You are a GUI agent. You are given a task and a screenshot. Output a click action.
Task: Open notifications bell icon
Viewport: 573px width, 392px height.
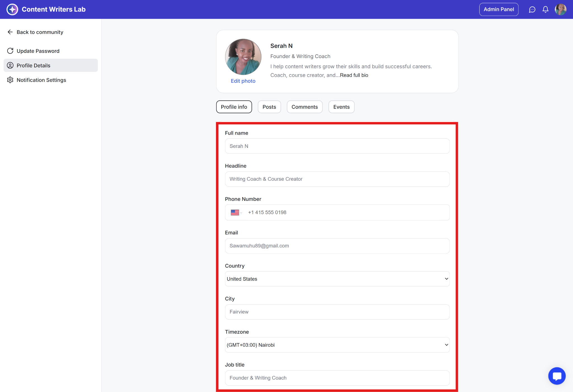pos(545,10)
